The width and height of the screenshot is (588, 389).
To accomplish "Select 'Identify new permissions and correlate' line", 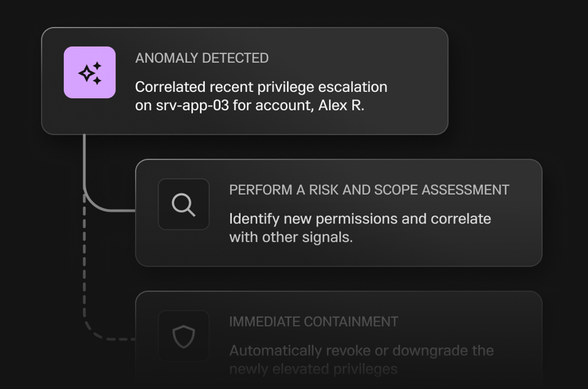I will [359, 219].
